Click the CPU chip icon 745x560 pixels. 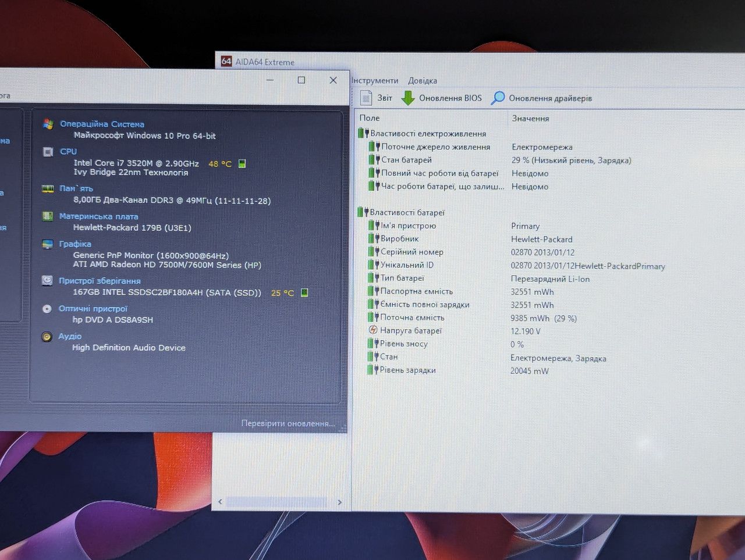48,152
